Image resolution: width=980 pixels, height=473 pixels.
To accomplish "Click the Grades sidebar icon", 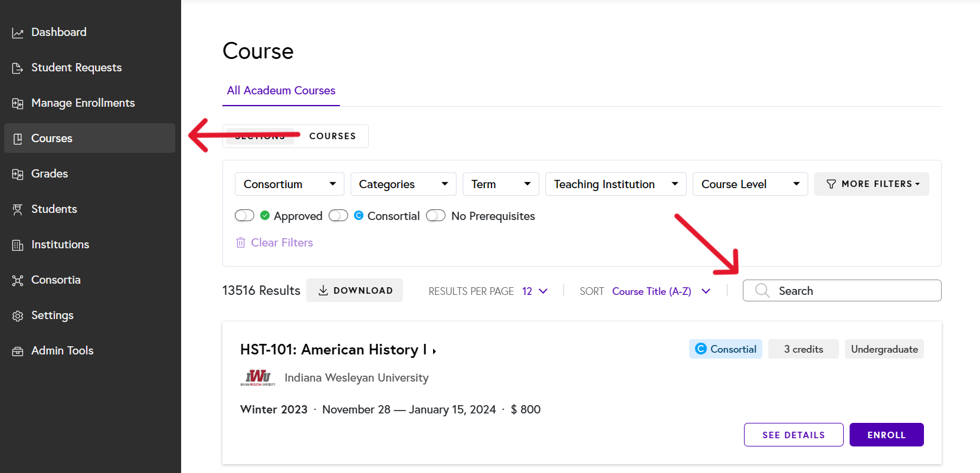I will [18, 174].
